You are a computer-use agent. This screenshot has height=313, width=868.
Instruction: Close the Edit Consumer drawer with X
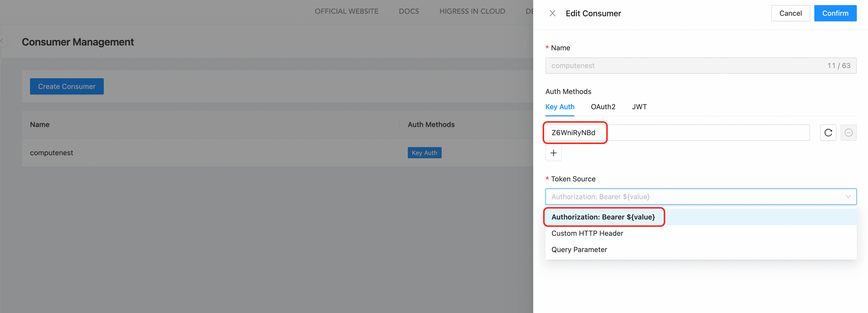click(x=552, y=13)
